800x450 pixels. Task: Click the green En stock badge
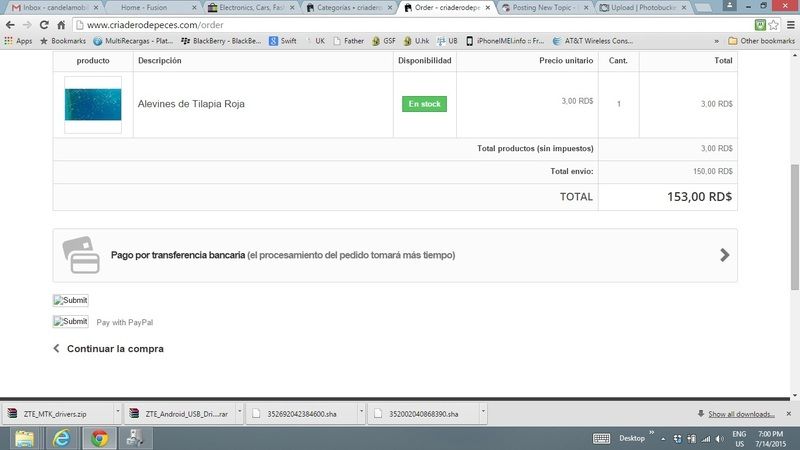(x=424, y=104)
